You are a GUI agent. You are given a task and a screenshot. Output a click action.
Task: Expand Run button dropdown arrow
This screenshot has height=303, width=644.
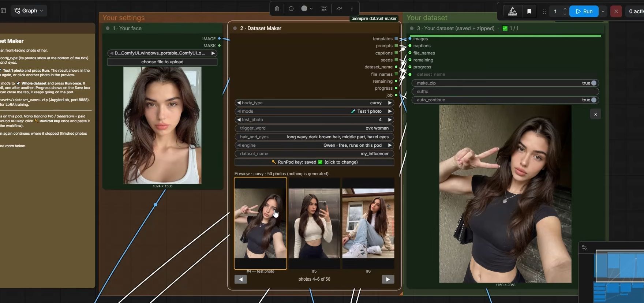coord(603,11)
